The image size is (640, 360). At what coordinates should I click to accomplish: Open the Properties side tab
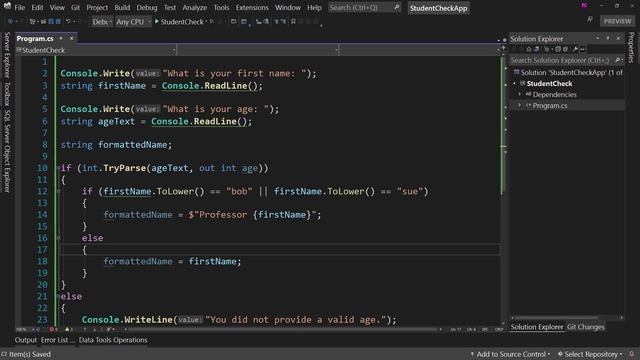click(631, 47)
